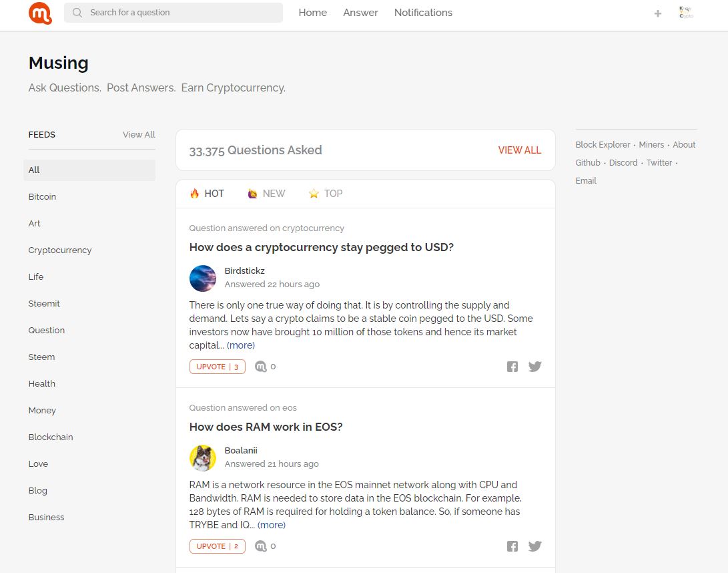This screenshot has width=728, height=573.
Task: Open Birdstickz's profile picture
Action: [203, 278]
